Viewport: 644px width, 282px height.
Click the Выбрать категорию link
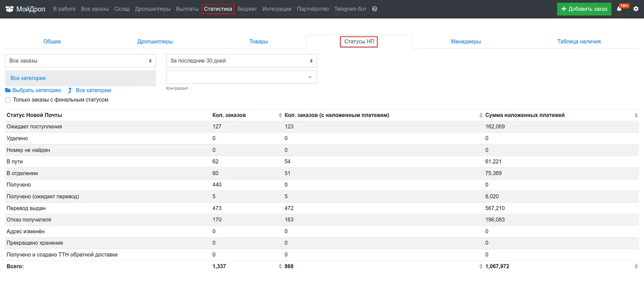tap(37, 90)
